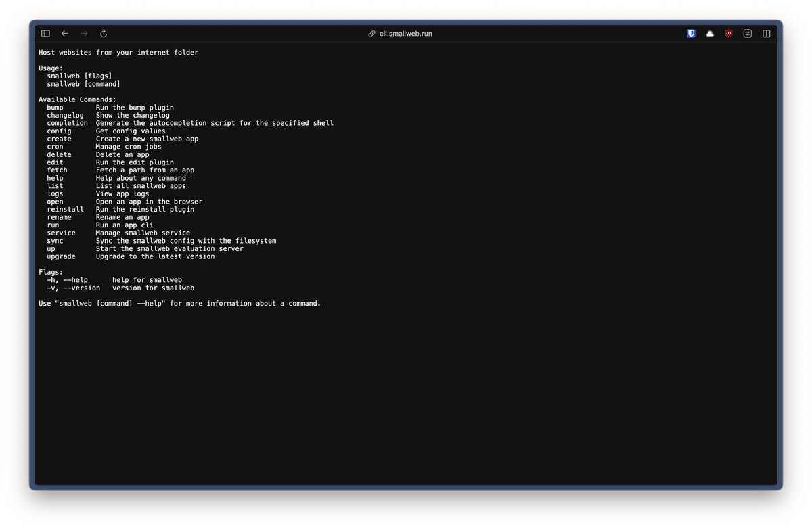This screenshot has height=529, width=812.
Task: Click the 'config' command name
Action: point(59,131)
